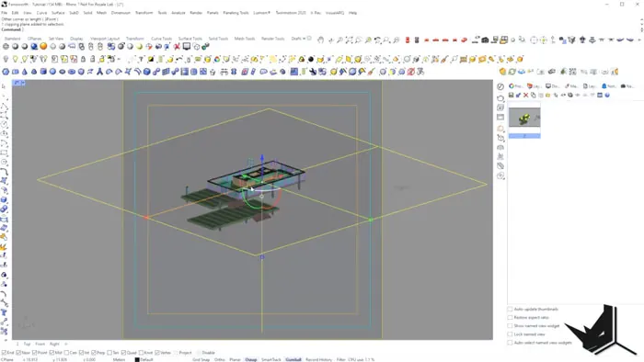The width and height of the screenshot is (644, 362).
Task: Click the red no-entry circle icon
Action: [410, 72]
